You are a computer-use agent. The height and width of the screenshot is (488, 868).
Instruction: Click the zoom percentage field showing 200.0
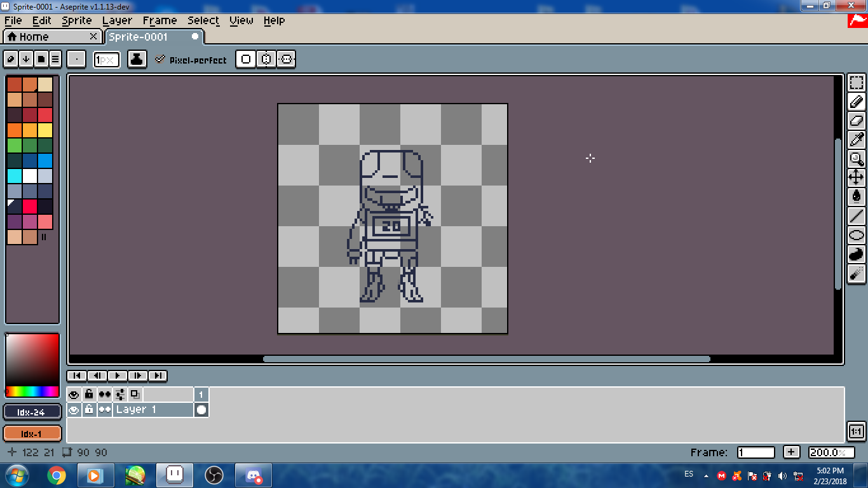[x=832, y=452]
